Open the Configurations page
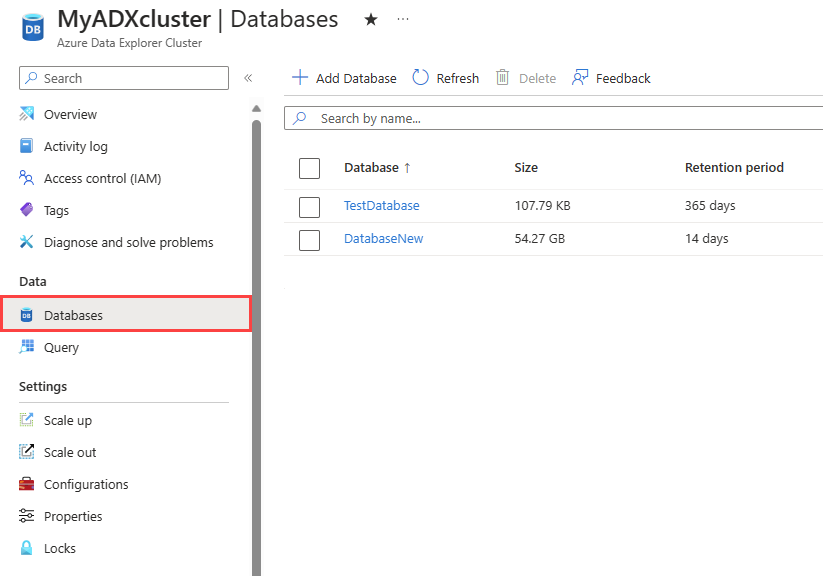 [x=86, y=484]
